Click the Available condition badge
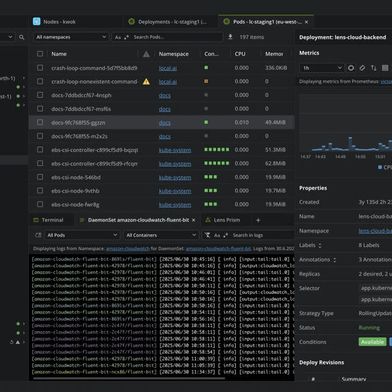392x392 pixels. (x=372, y=342)
